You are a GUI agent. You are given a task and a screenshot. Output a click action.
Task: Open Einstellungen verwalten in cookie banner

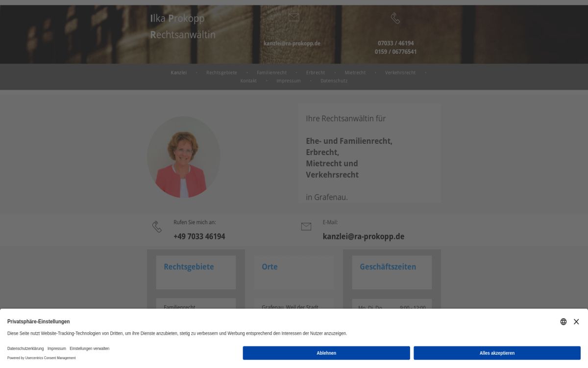pyautogui.click(x=89, y=348)
